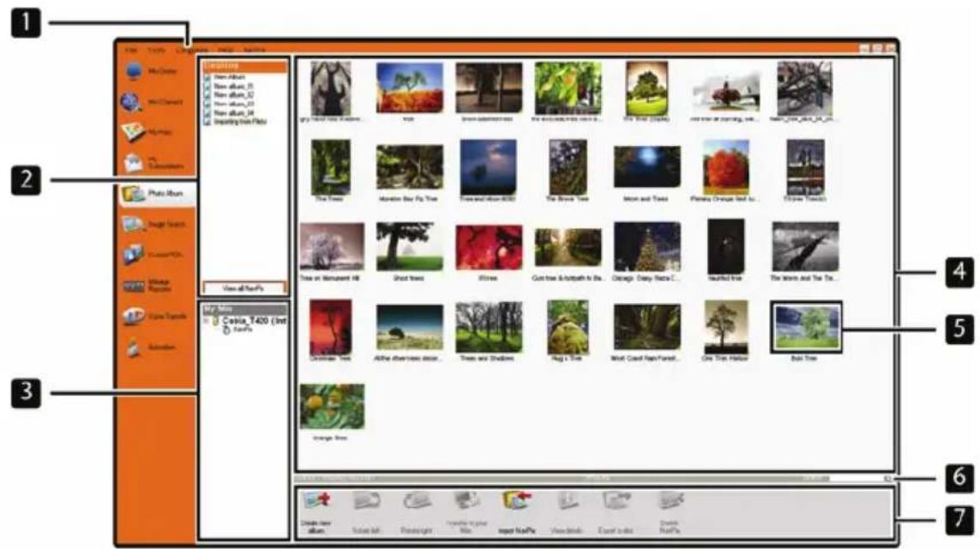Select the Tree on Monument Hill thumbnail

332,246
